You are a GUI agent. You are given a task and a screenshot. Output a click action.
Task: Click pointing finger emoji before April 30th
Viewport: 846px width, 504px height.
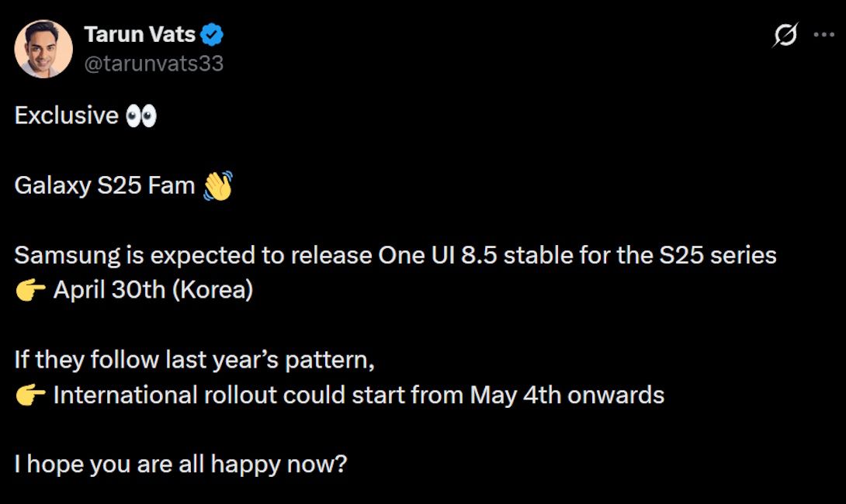30,291
